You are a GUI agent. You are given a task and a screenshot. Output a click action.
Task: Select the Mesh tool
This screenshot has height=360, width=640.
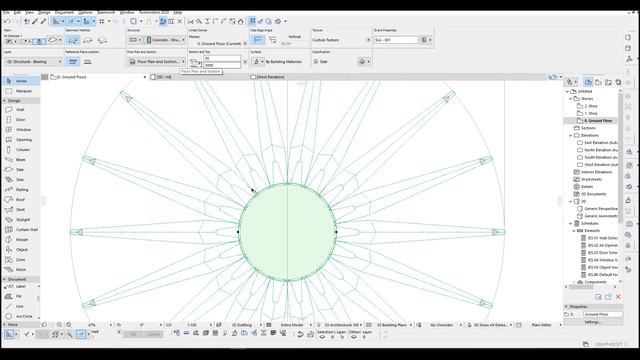click(20, 269)
